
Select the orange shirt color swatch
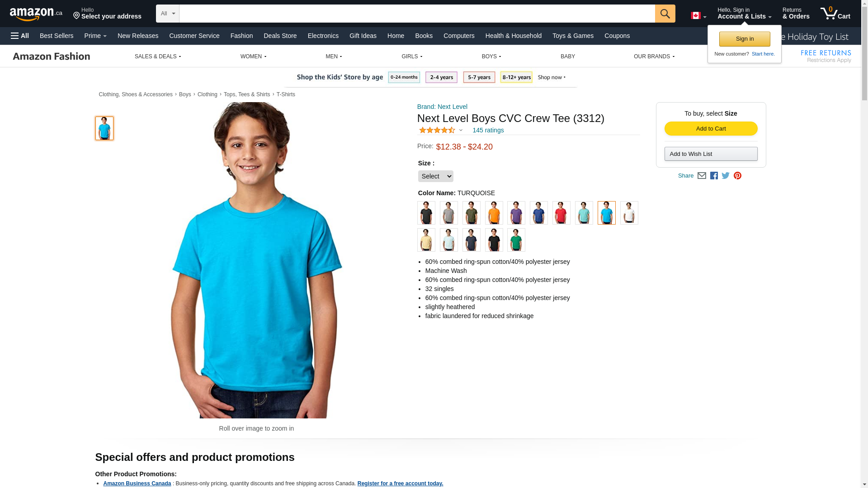click(x=494, y=213)
